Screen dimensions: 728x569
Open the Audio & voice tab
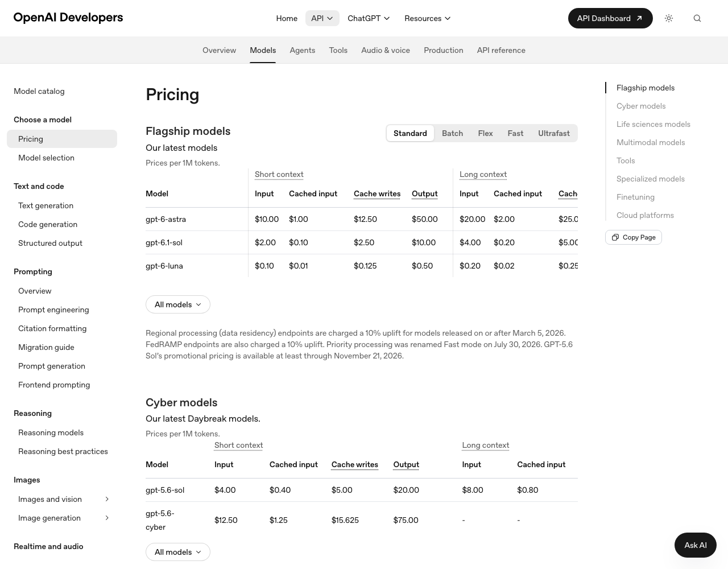pos(386,50)
